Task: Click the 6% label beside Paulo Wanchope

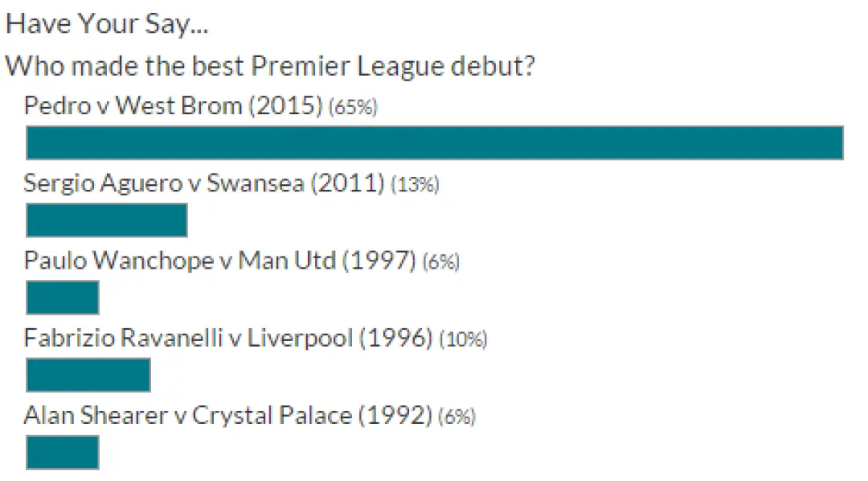Action: tap(441, 262)
